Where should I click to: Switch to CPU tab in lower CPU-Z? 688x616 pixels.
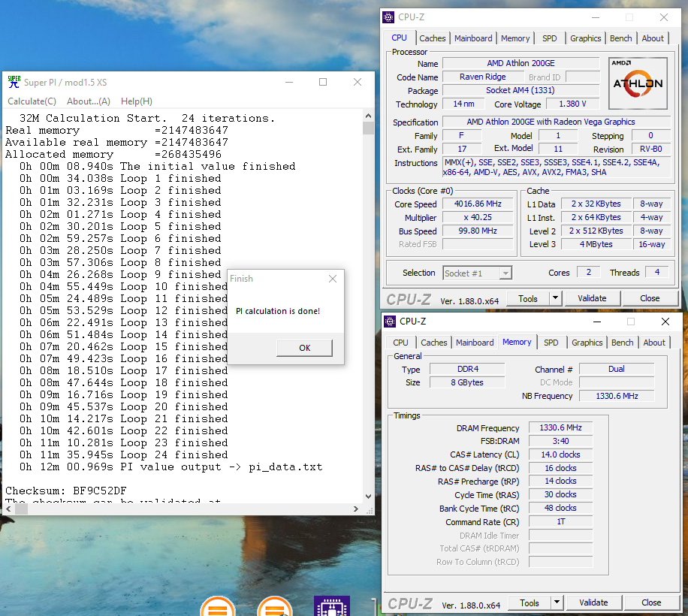(x=400, y=343)
